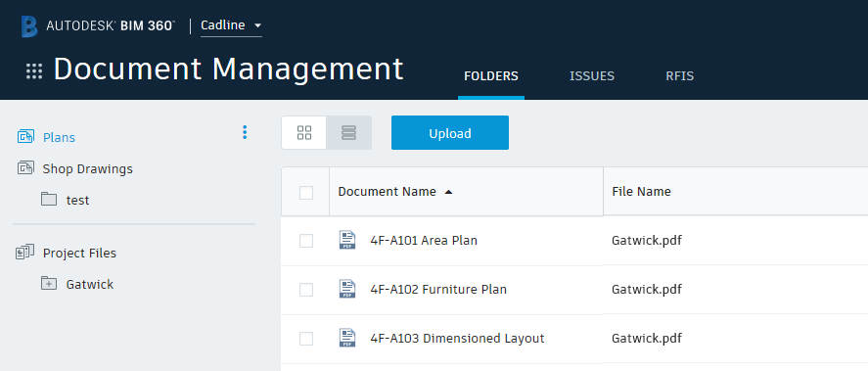Switch to the Issues tab
Viewport: 868px width, 371px height.
point(592,76)
